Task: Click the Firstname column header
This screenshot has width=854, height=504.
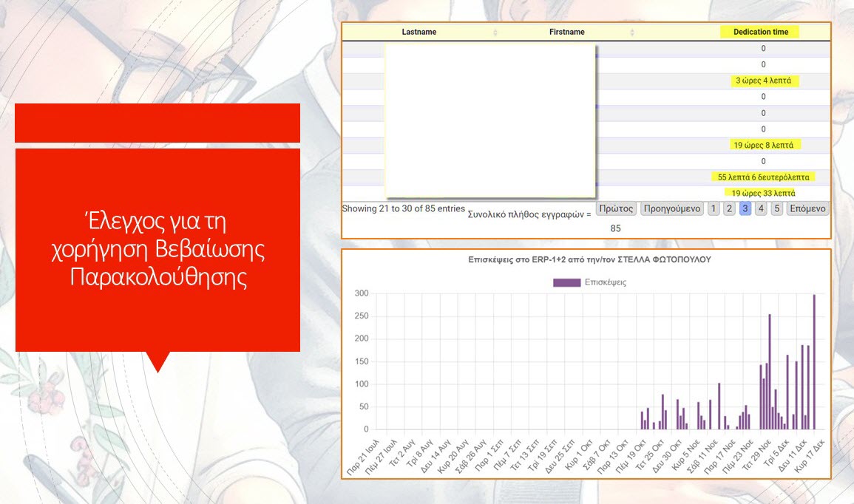Action: click(x=567, y=32)
